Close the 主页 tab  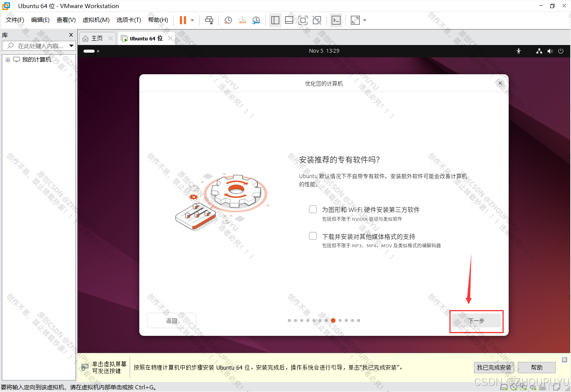[111, 38]
